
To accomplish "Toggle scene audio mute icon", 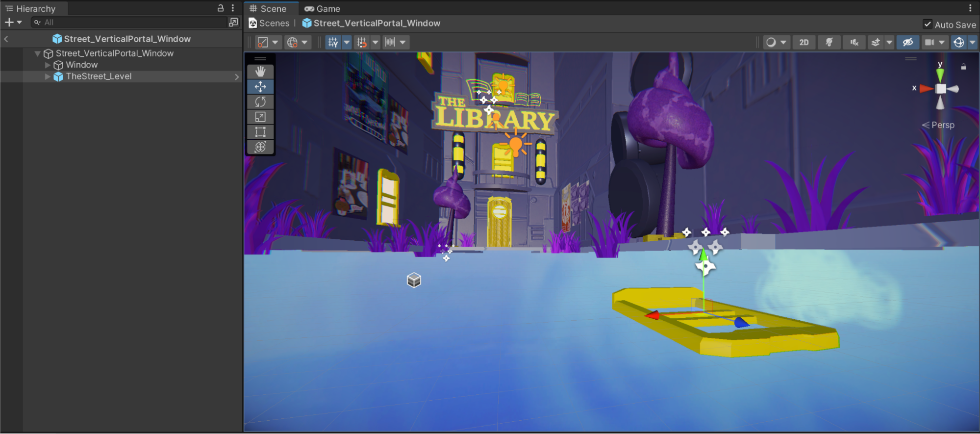I will click(854, 42).
